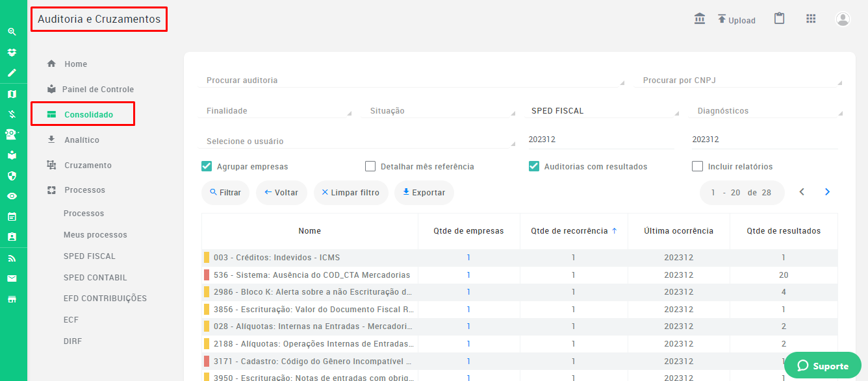Select row 2986 - Bloco K: Alerta
The height and width of the screenshot is (381, 868).
click(519, 292)
